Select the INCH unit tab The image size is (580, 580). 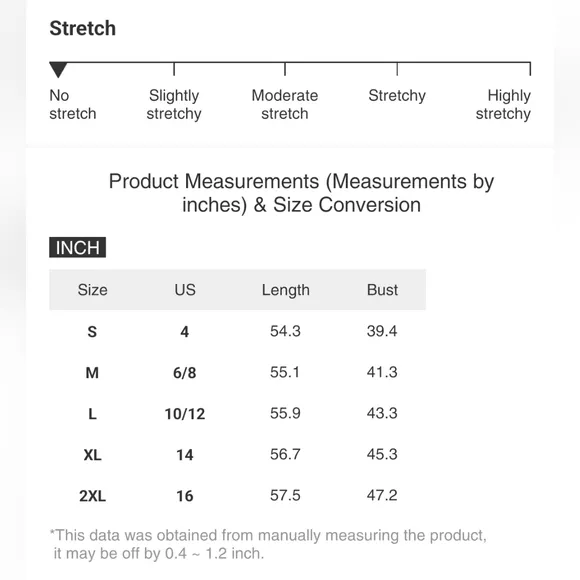coord(77,247)
